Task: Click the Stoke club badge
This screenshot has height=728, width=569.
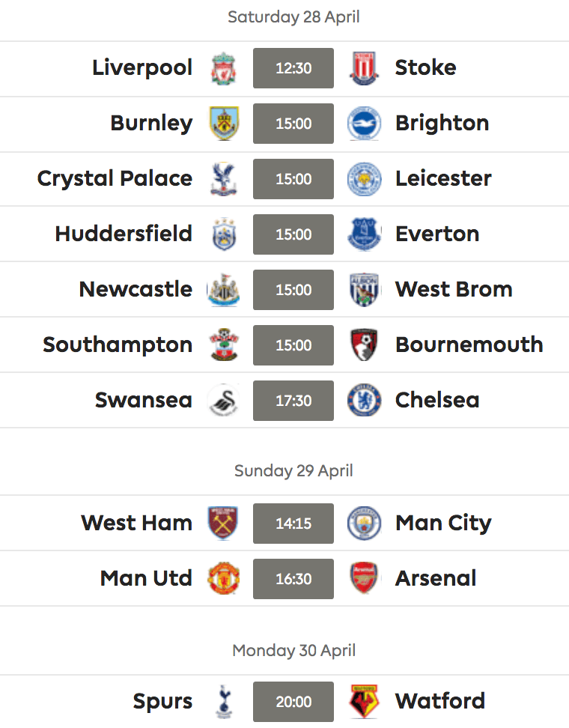Action: pos(364,68)
